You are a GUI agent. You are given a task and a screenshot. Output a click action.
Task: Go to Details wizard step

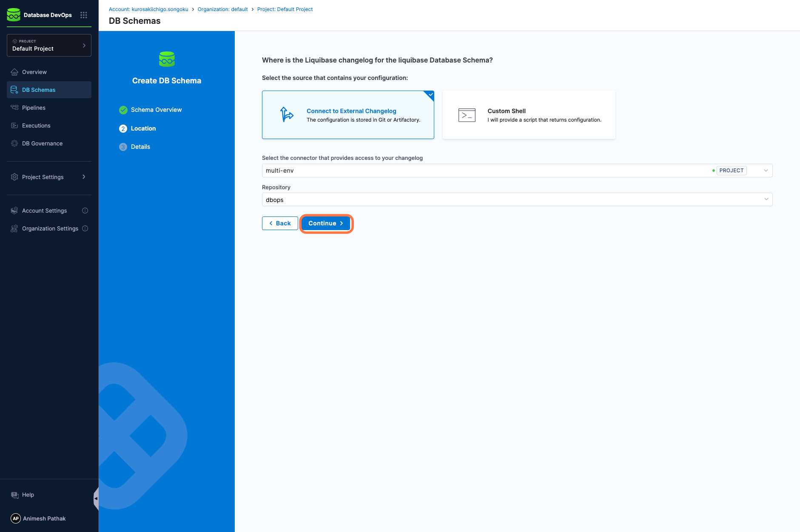[135, 147]
